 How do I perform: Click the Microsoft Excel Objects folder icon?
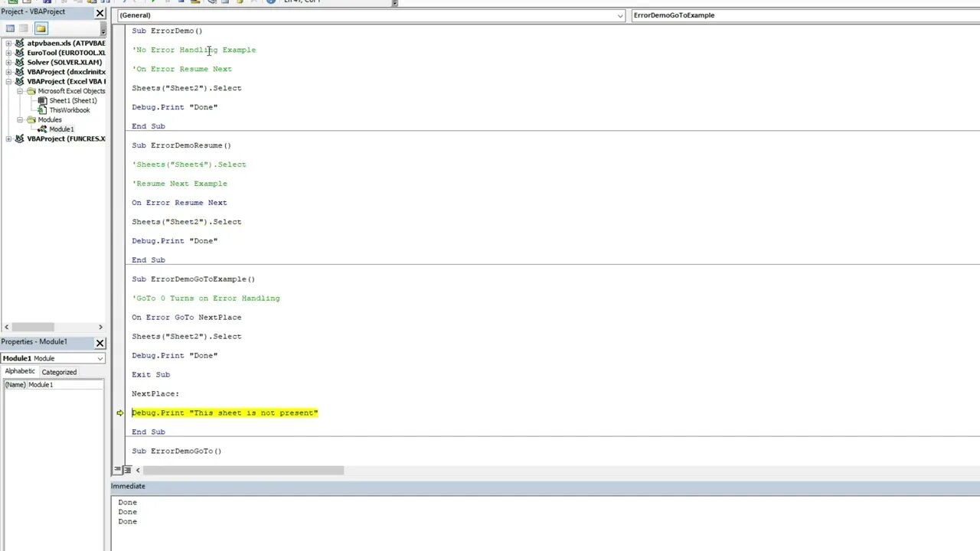click(31, 91)
